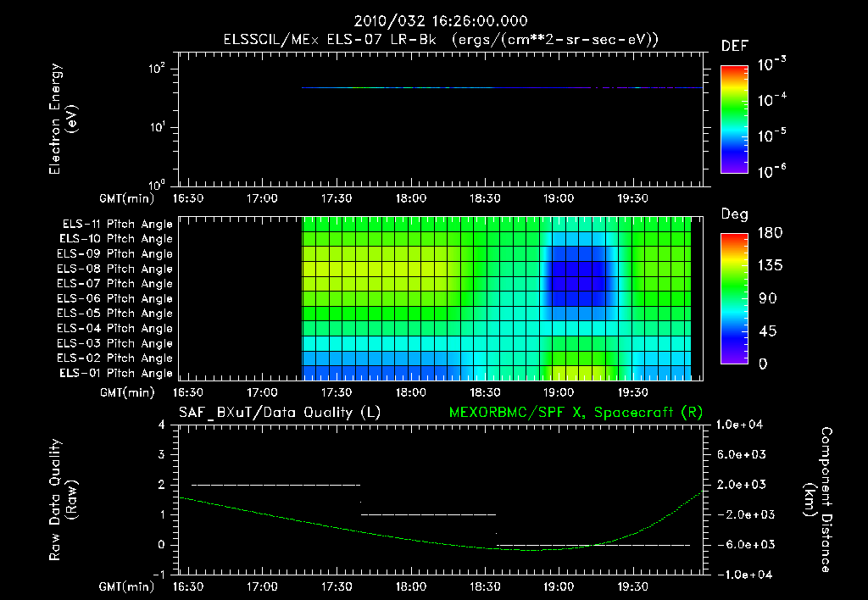Viewport: 868px width, 600px height.
Task: Click the 4 tick on the Raw Data Quality axis
Action: [x=162, y=425]
